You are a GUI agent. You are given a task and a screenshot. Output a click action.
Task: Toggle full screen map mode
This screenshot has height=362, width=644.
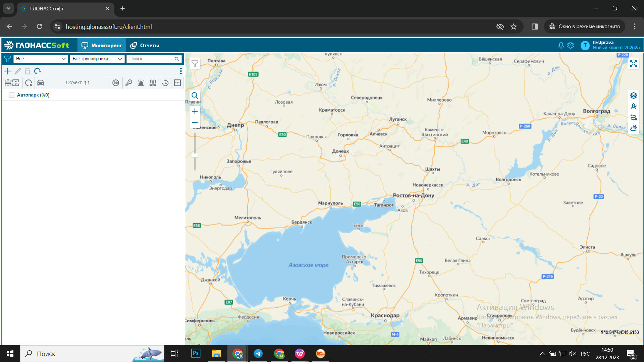tap(633, 64)
